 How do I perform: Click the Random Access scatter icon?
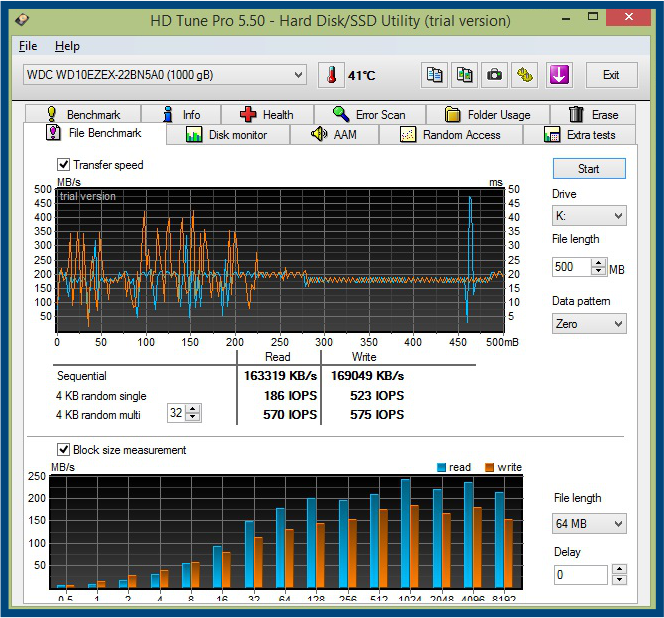coord(408,135)
